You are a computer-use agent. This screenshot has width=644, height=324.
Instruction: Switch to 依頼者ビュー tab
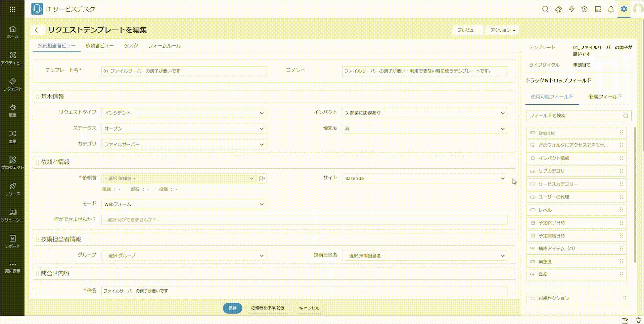[99, 46]
